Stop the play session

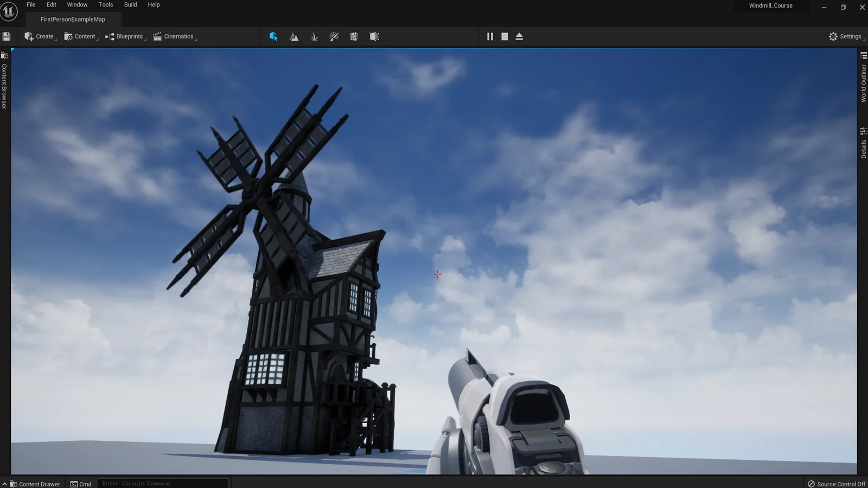505,36
